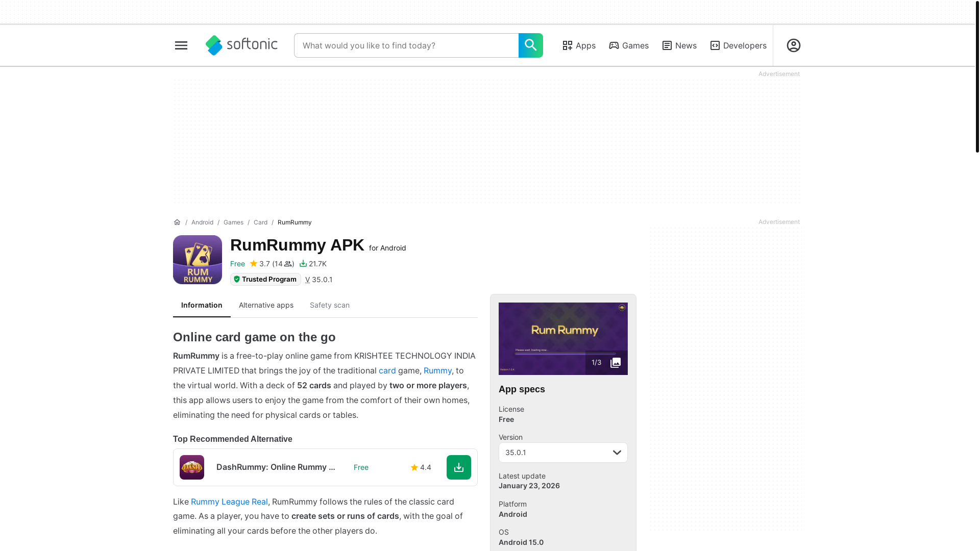Open the hamburger menu icon
Screen dimensions: 980x551
point(181,45)
